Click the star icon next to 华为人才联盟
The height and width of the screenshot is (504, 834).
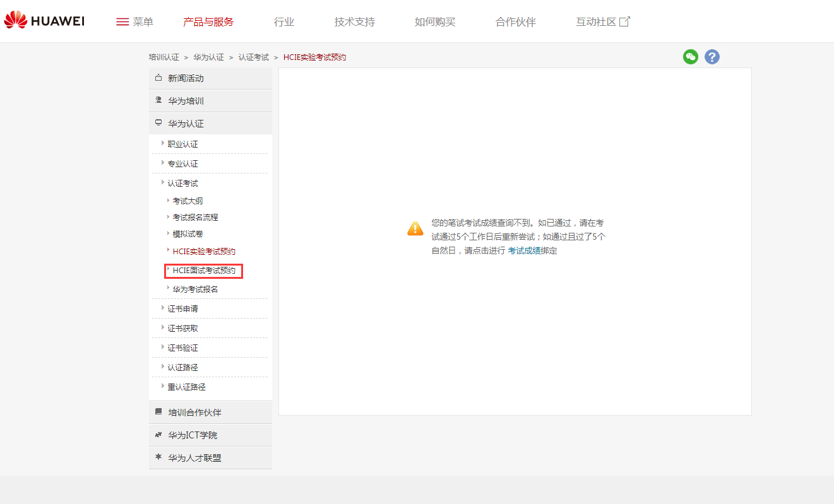pyautogui.click(x=158, y=457)
